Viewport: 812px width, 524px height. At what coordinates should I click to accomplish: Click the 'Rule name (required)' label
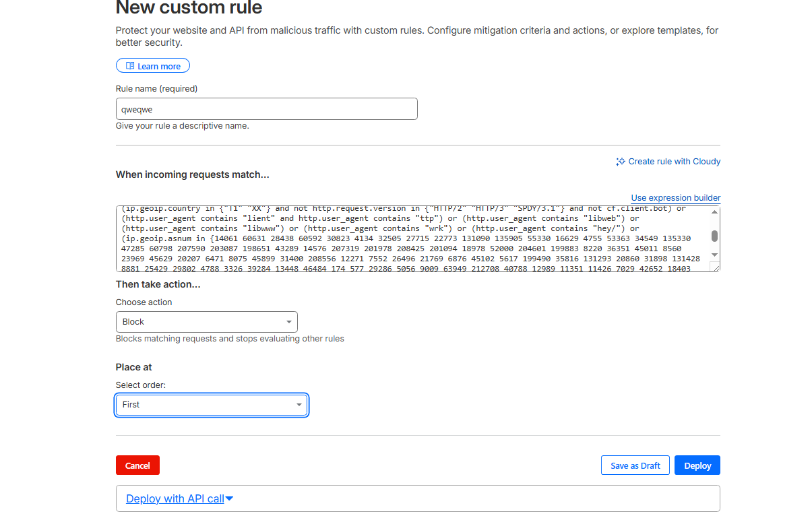pos(157,89)
